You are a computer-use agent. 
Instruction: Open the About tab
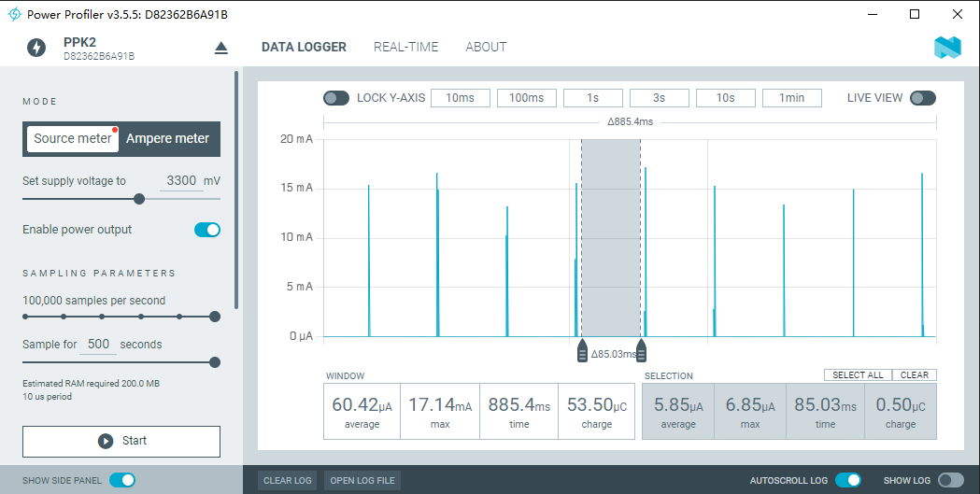click(x=486, y=47)
